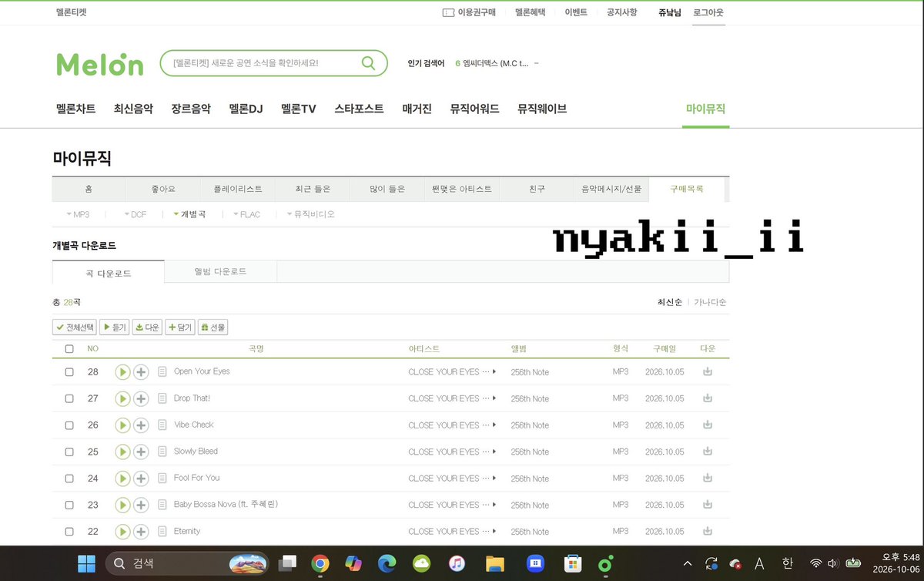
Task: Open lyrics icon for Vibe Check
Action: (162, 425)
